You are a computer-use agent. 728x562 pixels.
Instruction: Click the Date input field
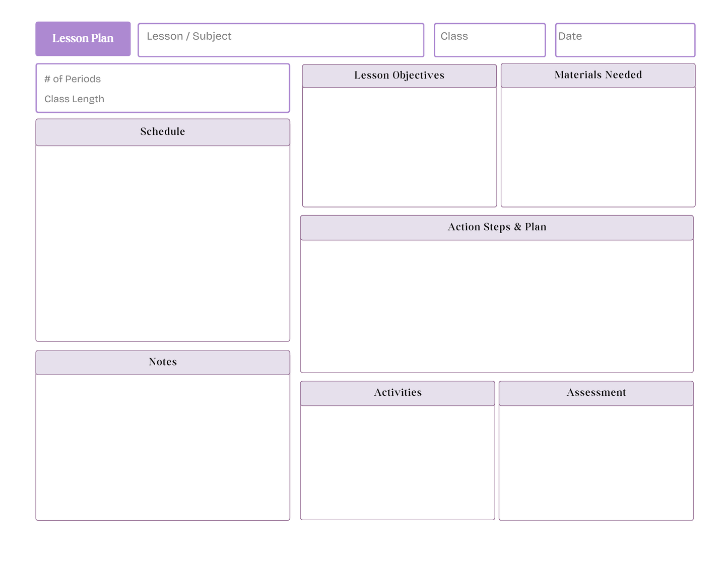coord(625,40)
